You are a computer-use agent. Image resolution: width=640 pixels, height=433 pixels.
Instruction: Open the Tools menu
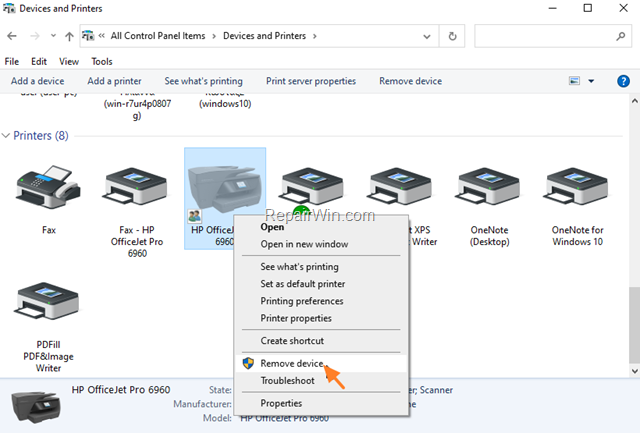point(102,61)
